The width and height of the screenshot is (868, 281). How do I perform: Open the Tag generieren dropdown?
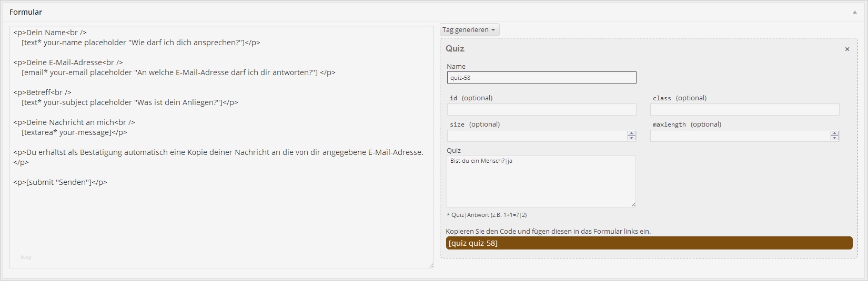(x=469, y=30)
